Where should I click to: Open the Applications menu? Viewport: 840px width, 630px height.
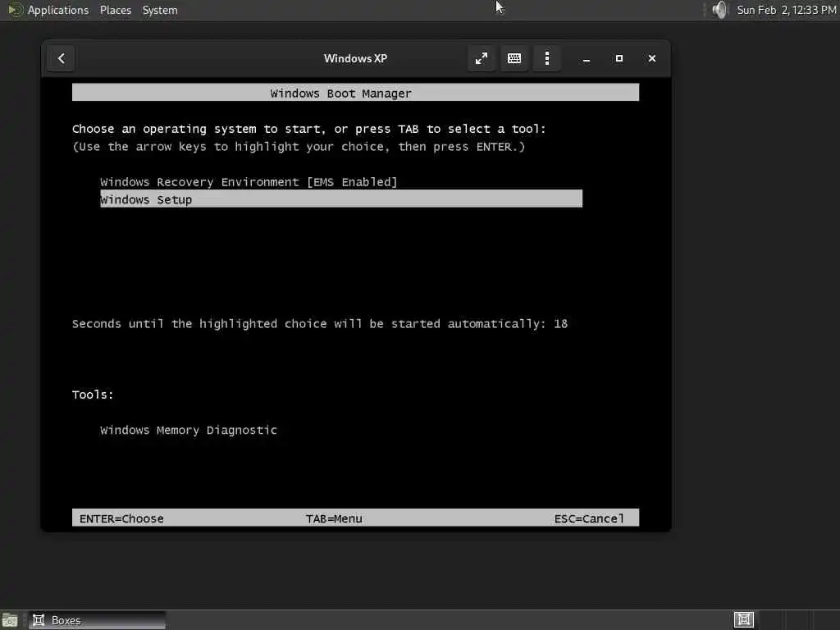click(x=58, y=10)
